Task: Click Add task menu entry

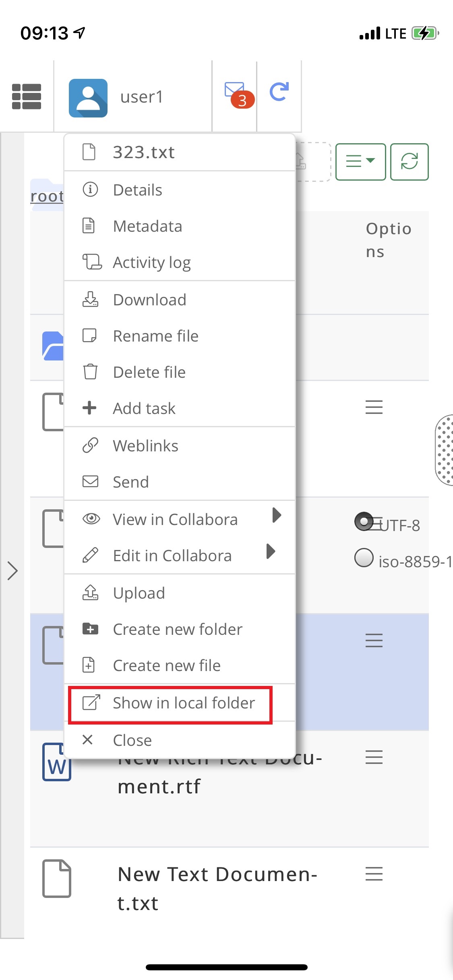Action: [x=180, y=408]
